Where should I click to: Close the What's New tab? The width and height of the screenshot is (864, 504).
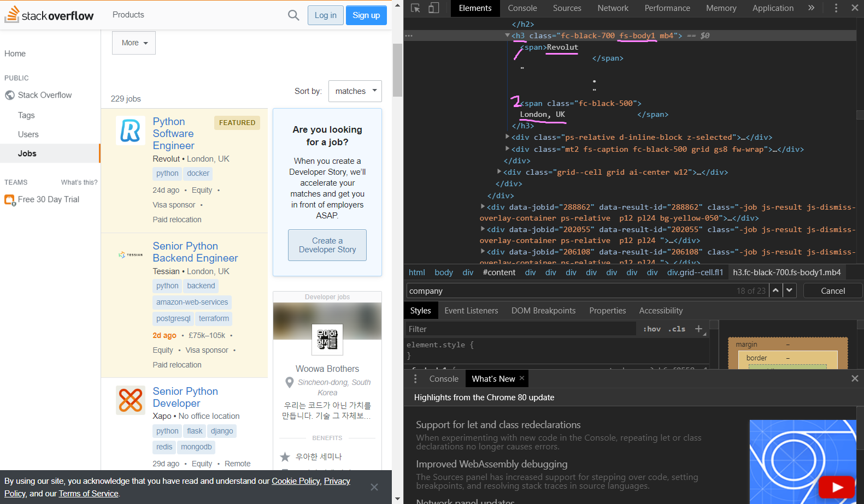point(522,378)
